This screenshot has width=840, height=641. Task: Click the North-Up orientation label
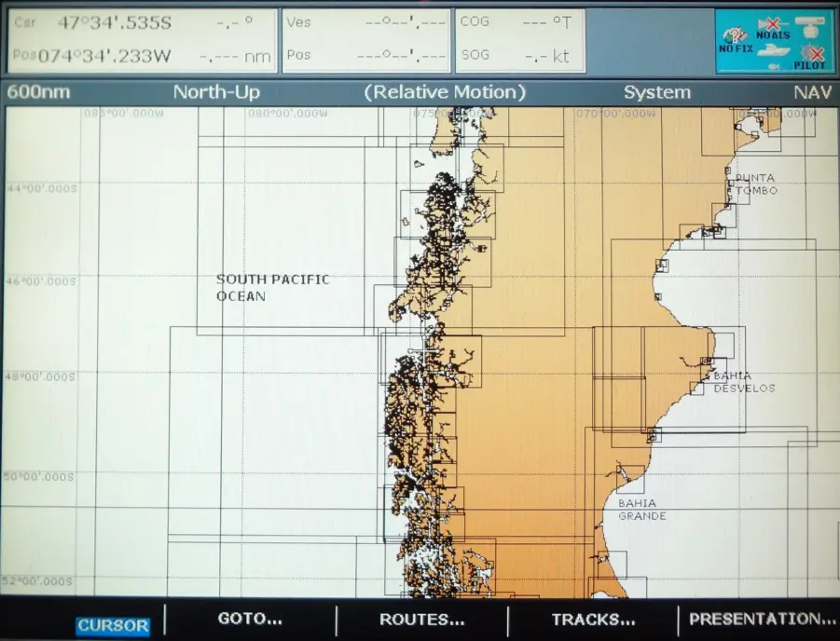coord(215,92)
